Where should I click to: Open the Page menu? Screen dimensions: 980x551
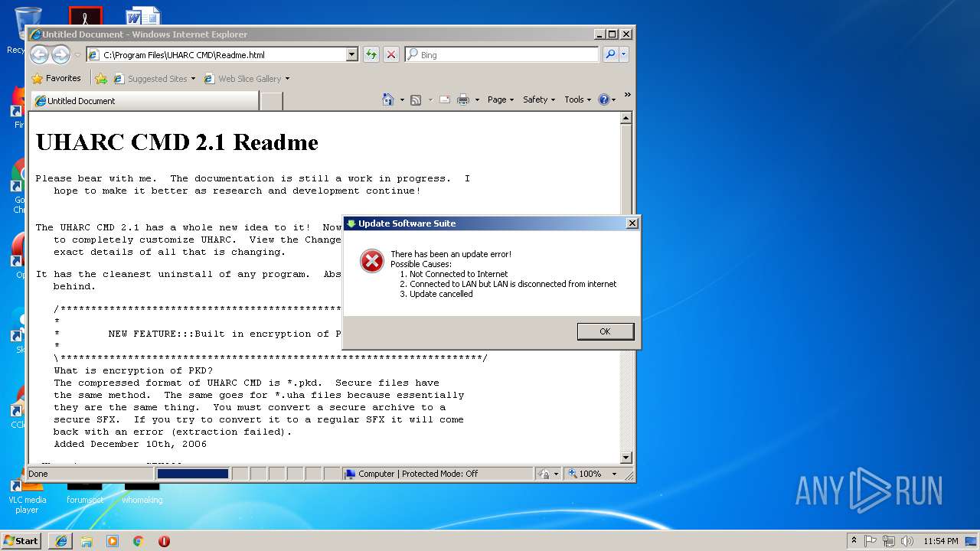point(501,99)
